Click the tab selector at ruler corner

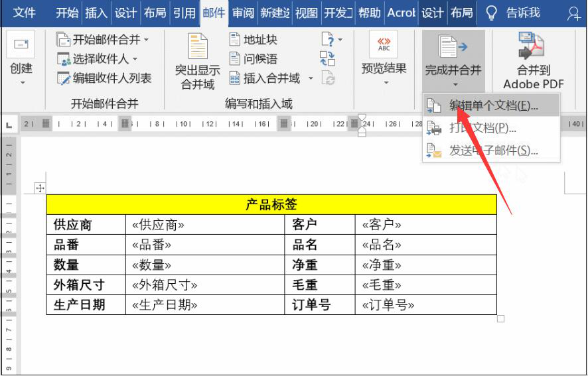pyautogui.click(x=9, y=125)
